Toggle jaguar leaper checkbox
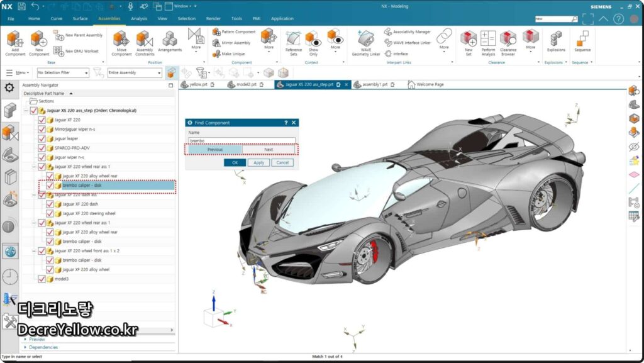 (42, 139)
